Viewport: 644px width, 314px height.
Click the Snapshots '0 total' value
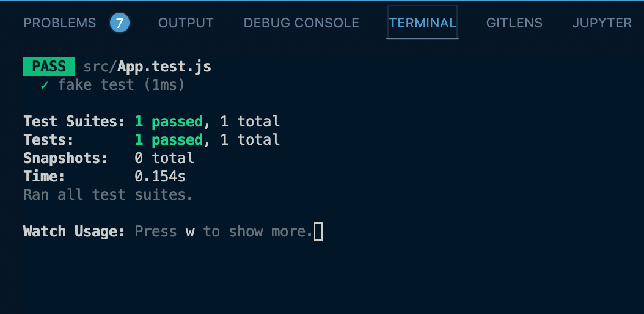point(164,158)
